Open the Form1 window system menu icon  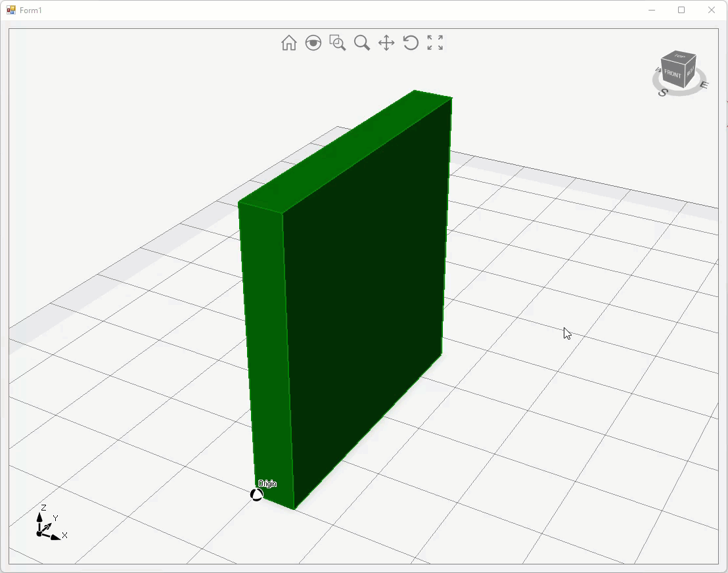[x=11, y=11]
